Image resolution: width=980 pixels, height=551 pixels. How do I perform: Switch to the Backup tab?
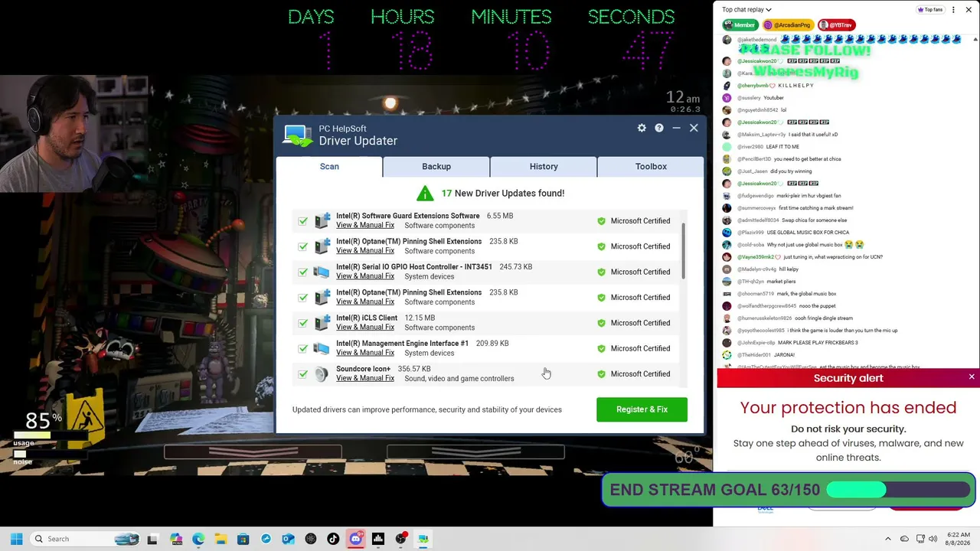tap(436, 166)
